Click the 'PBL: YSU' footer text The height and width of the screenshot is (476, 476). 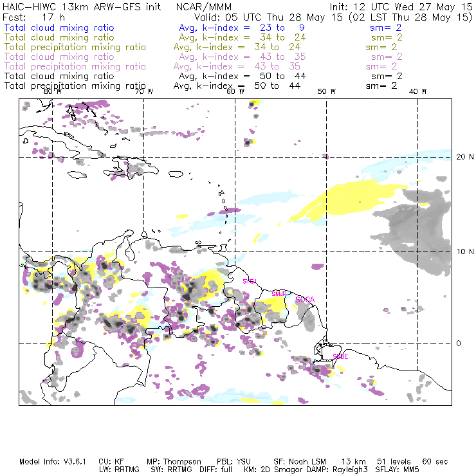point(233,462)
